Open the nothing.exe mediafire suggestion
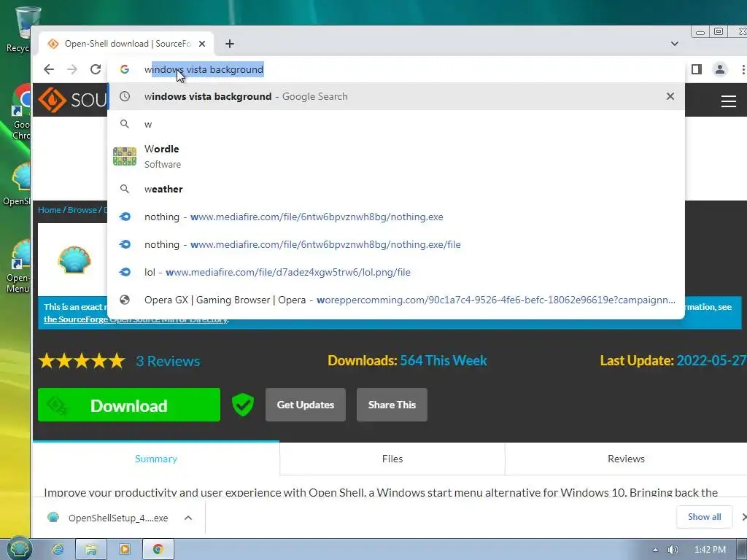 tap(396, 217)
